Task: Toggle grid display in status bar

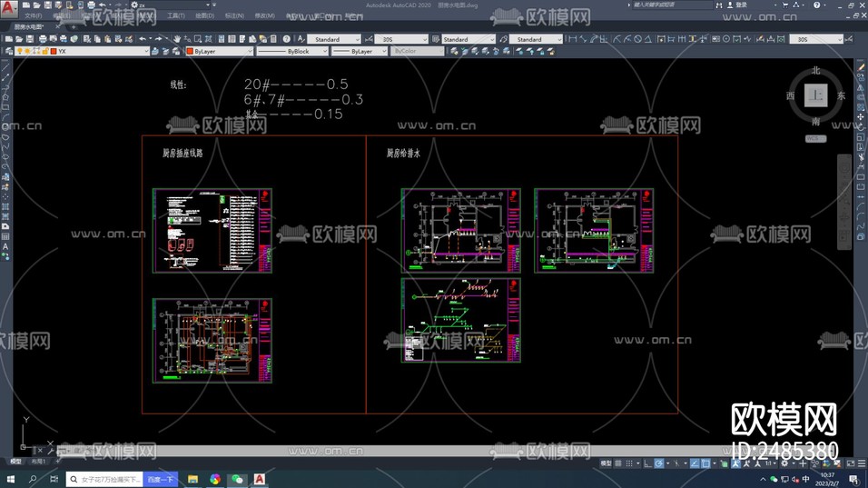Action: [617, 463]
